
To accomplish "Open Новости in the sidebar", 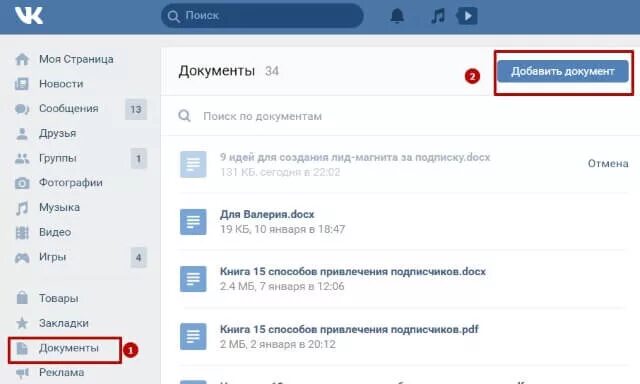I will tap(61, 84).
